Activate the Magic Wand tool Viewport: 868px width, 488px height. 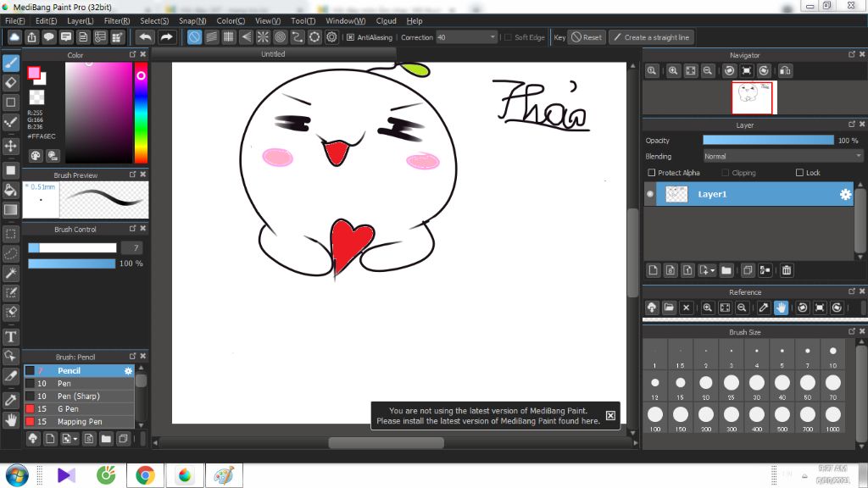click(11, 274)
